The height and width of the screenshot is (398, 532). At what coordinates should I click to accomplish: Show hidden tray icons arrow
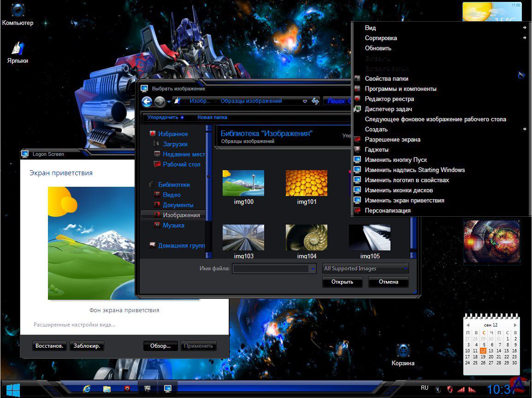(438, 390)
